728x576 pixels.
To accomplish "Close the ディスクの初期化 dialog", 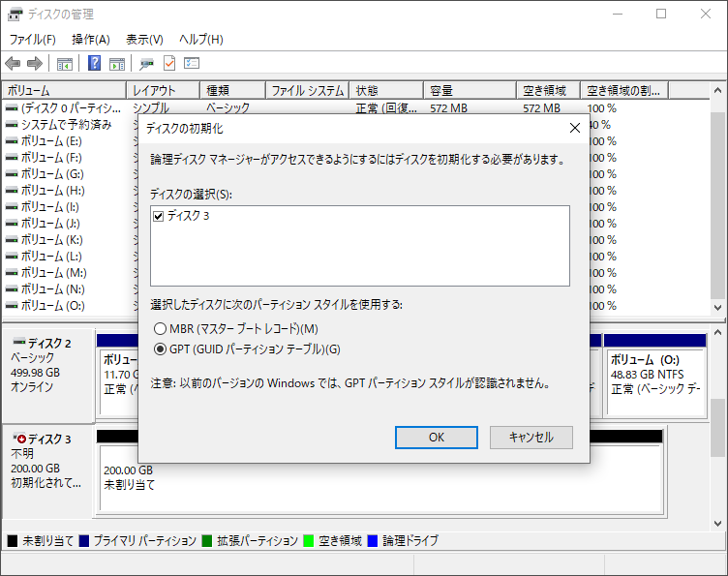I will click(x=575, y=128).
